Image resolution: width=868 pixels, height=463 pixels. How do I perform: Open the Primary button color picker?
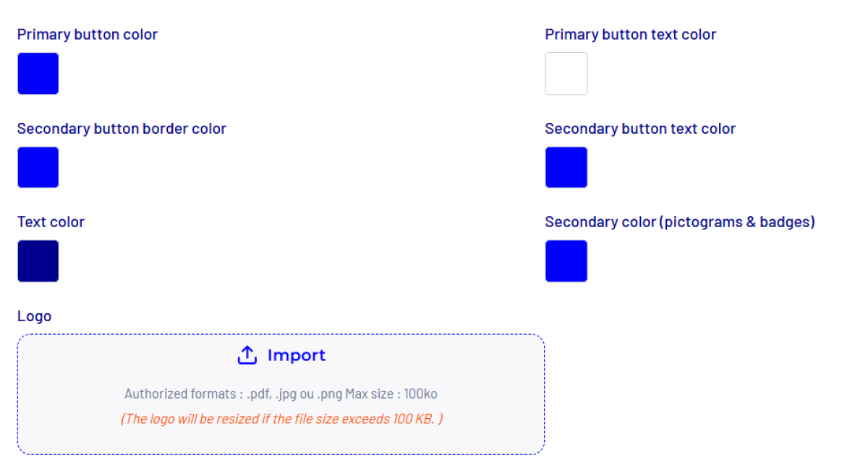pos(38,73)
